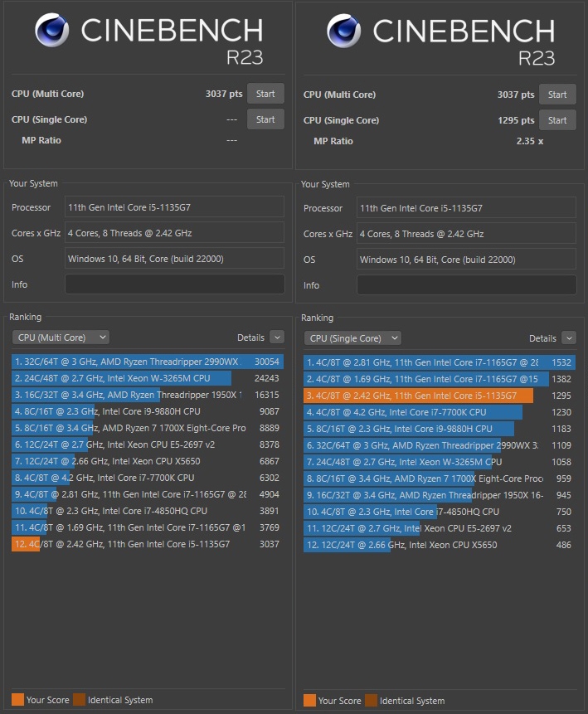The width and height of the screenshot is (588, 714).
Task: Expand Details arrow in right window
Action: [569, 338]
